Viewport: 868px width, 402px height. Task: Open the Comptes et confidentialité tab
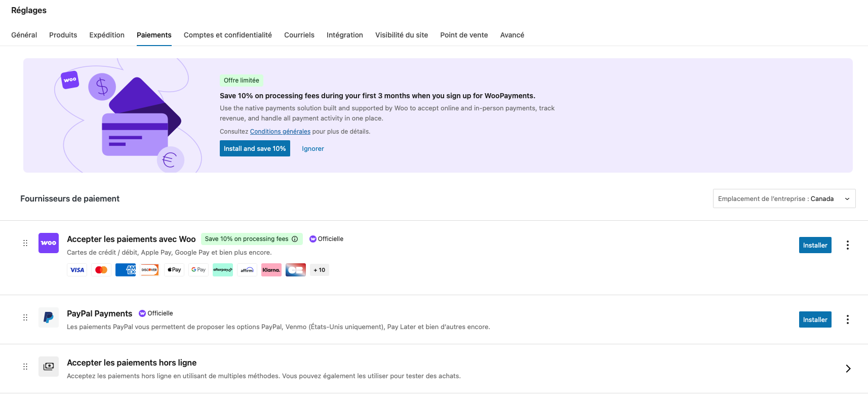click(x=227, y=35)
